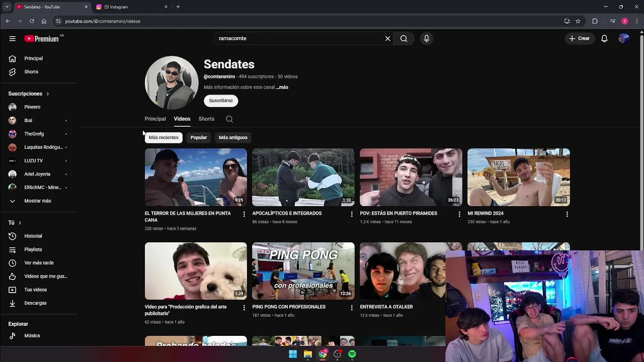Open File Explorer from the taskbar

[307, 354]
